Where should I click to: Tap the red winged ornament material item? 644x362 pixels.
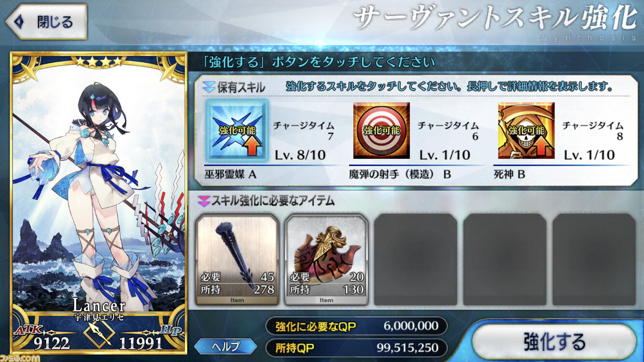pos(326,259)
